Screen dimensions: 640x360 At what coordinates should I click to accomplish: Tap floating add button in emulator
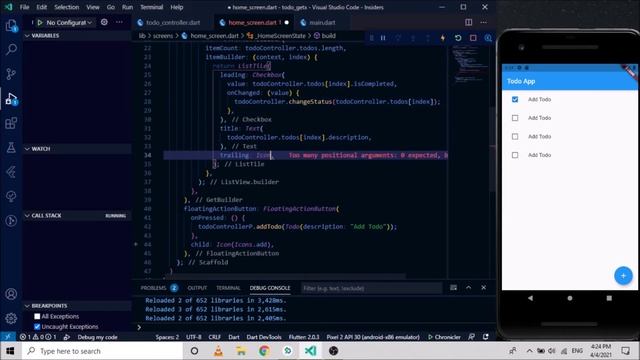tap(623, 276)
